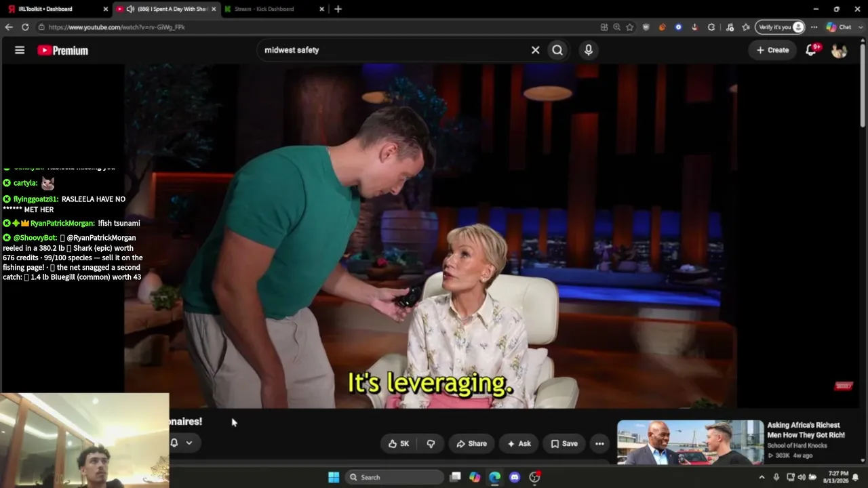Open the zoom magnifier in address bar

617,27
